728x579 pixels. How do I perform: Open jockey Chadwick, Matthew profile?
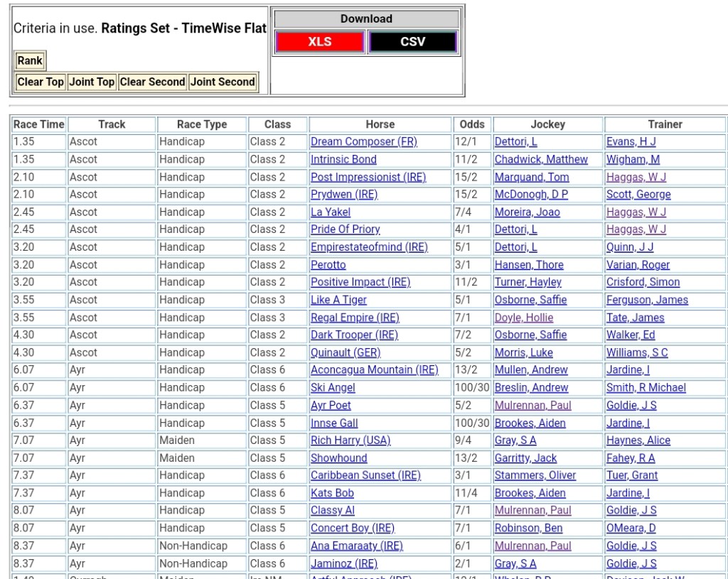point(541,160)
